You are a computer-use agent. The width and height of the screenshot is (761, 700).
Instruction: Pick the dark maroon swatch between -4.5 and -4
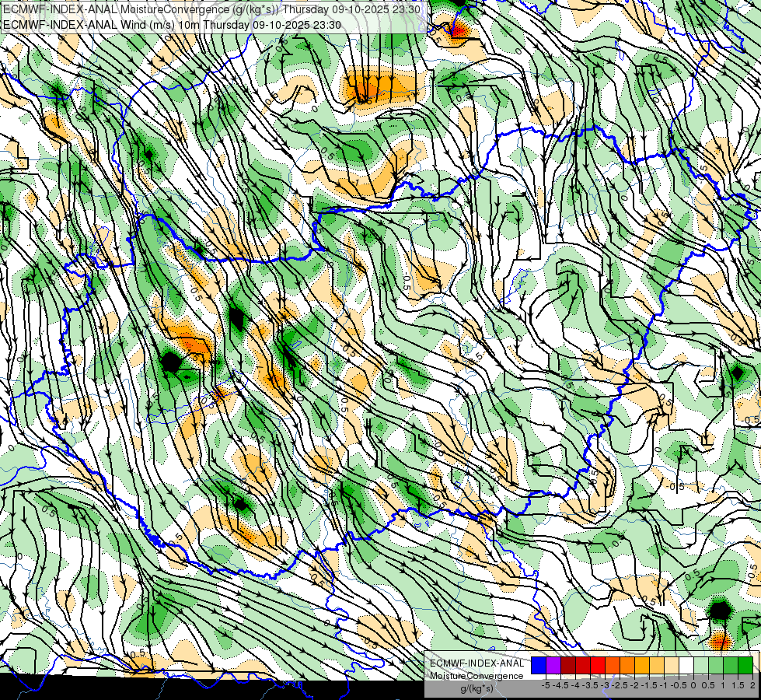coord(568,666)
